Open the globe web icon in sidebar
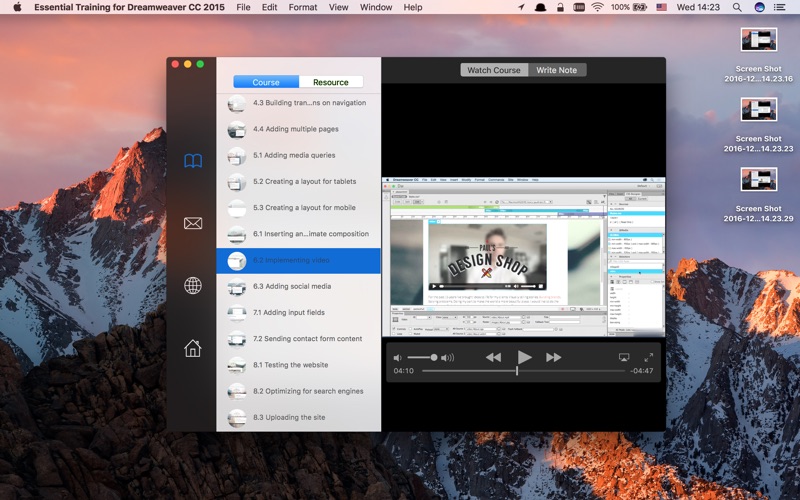The image size is (800, 500). [193, 286]
